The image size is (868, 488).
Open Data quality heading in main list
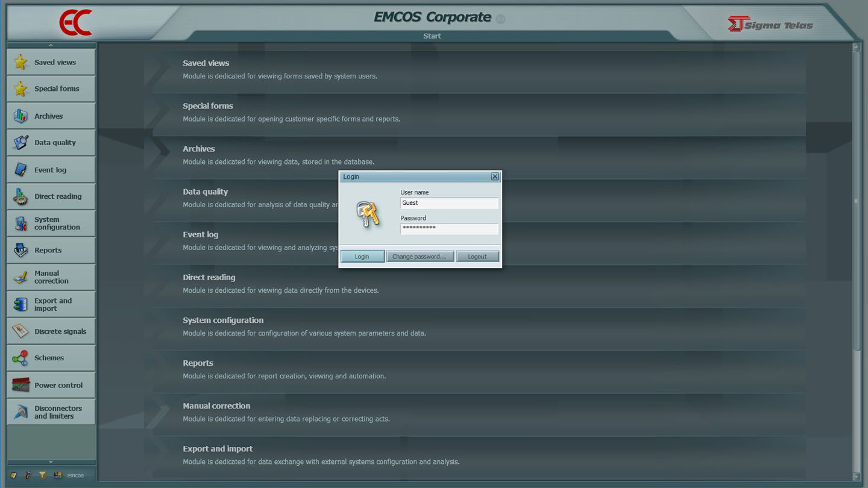206,192
